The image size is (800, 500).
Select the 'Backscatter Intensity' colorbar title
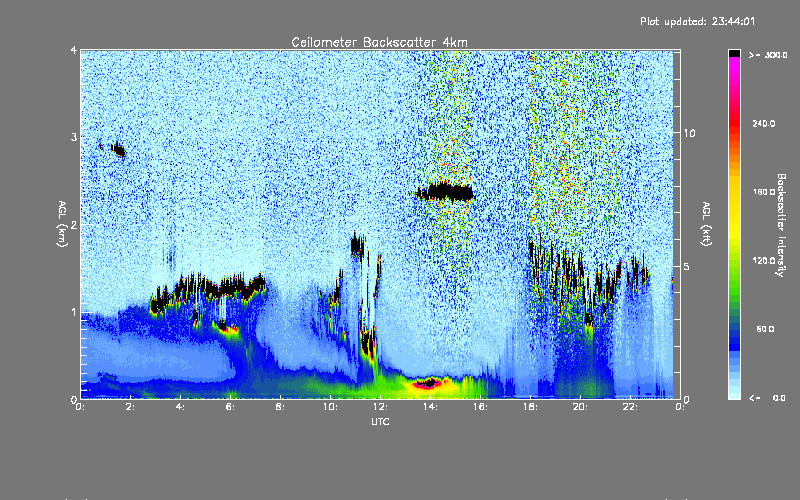[x=781, y=225]
